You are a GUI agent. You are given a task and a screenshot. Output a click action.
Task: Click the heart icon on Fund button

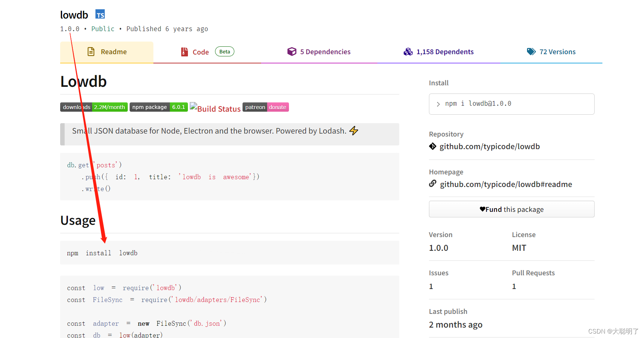(x=482, y=209)
